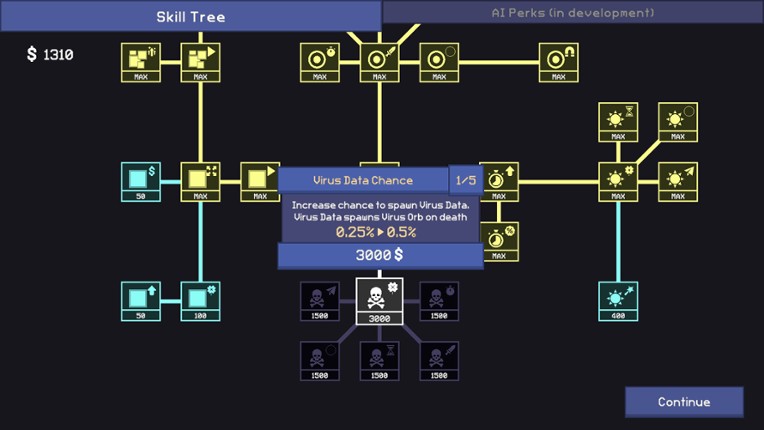Buy the 3000$ Virus Data Chance upgrade
The height and width of the screenshot is (430, 764).
(x=380, y=256)
